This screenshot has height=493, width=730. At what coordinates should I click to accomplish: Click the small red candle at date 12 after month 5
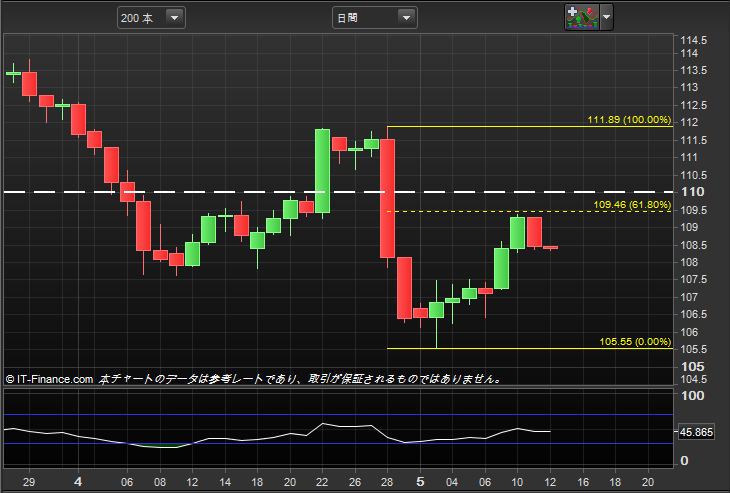click(x=550, y=248)
